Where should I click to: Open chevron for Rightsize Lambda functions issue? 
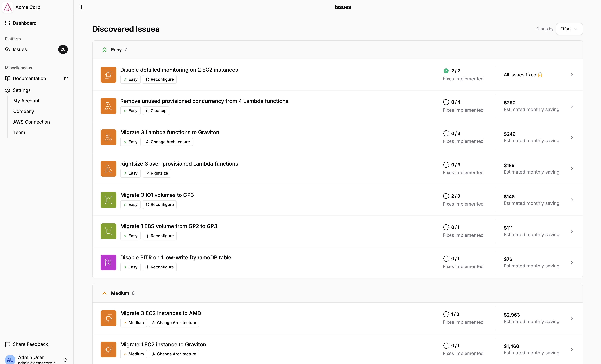572,169
